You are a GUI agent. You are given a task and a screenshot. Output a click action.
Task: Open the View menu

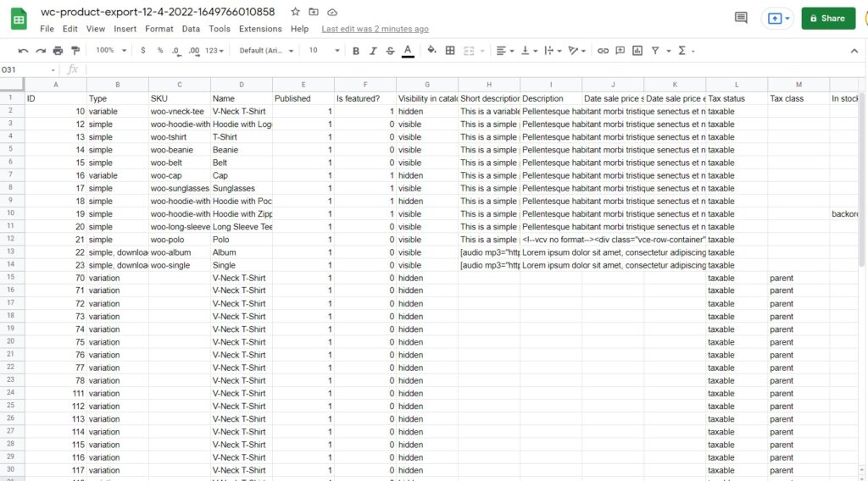(x=95, y=29)
